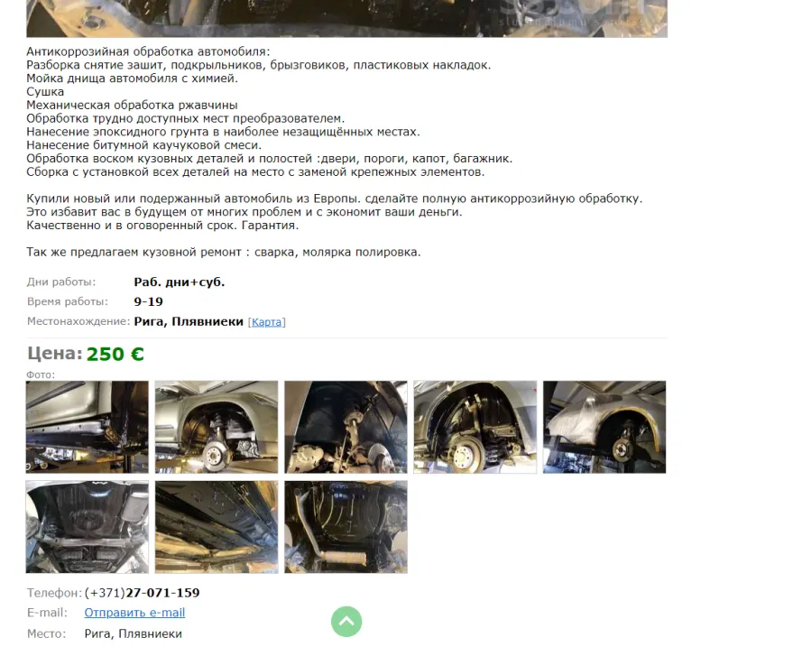812x656 pixels.
Task: Open thumbnail of black-coated arch with brake disc
Action: [475, 427]
